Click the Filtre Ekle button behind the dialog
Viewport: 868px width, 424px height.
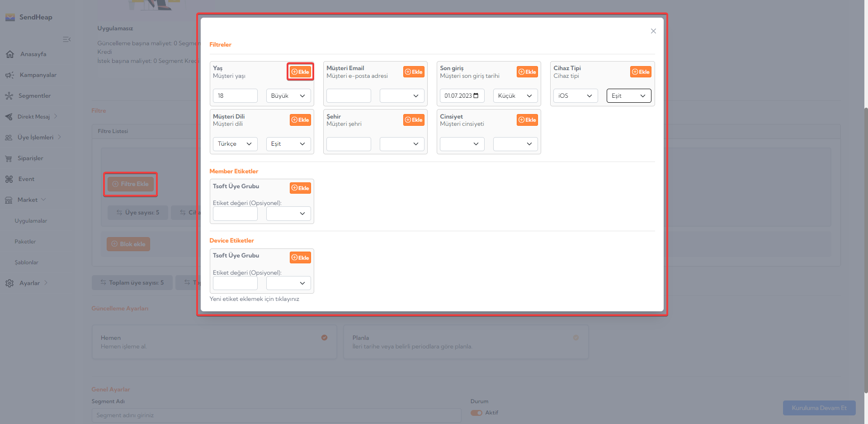click(131, 184)
